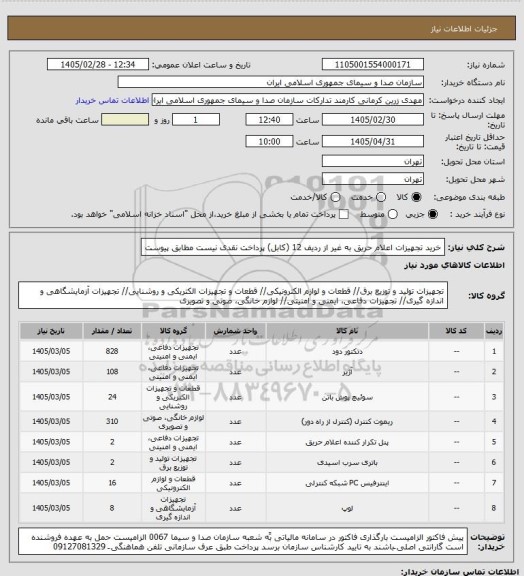Click quantity 310 in row 4

click(112, 421)
